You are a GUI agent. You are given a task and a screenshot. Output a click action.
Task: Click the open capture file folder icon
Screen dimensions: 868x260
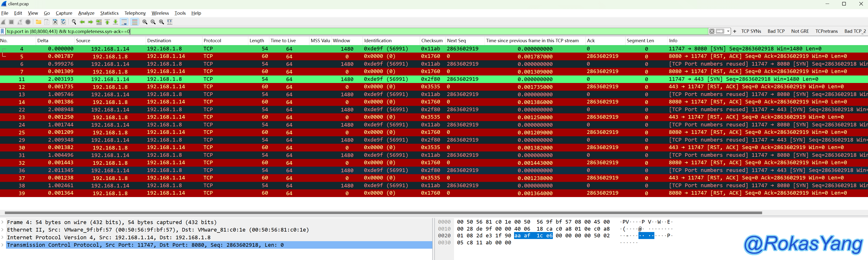[x=38, y=22]
